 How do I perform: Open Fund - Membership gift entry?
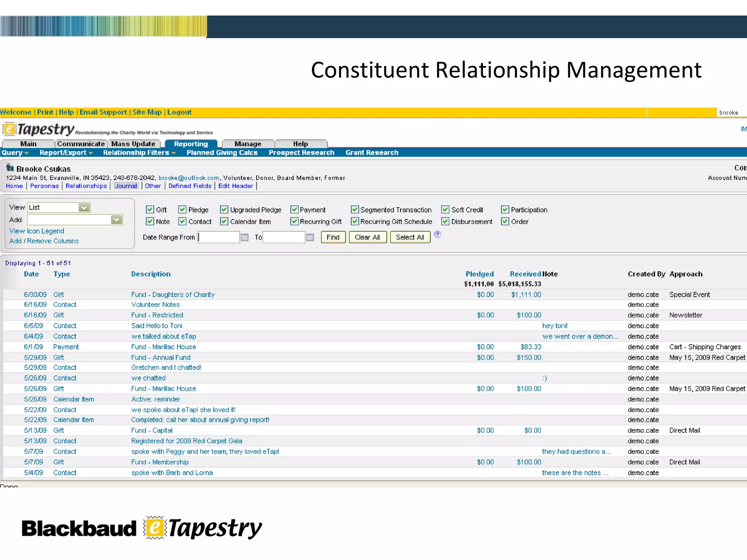[160, 462]
